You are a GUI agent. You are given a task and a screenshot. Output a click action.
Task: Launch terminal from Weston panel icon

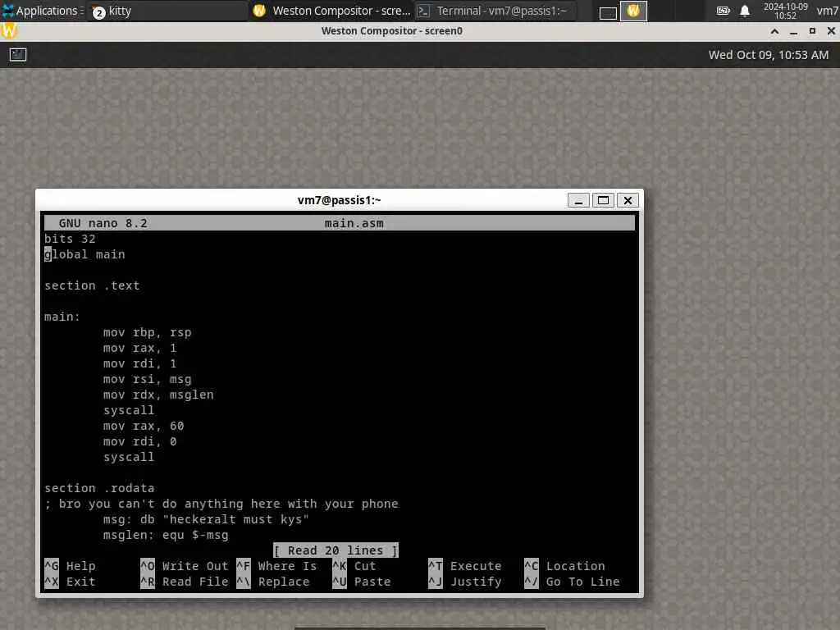[x=18, y=55]
